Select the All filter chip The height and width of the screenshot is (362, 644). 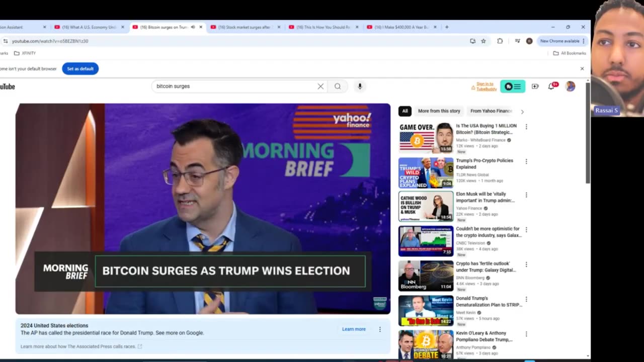tap(405, 111)
